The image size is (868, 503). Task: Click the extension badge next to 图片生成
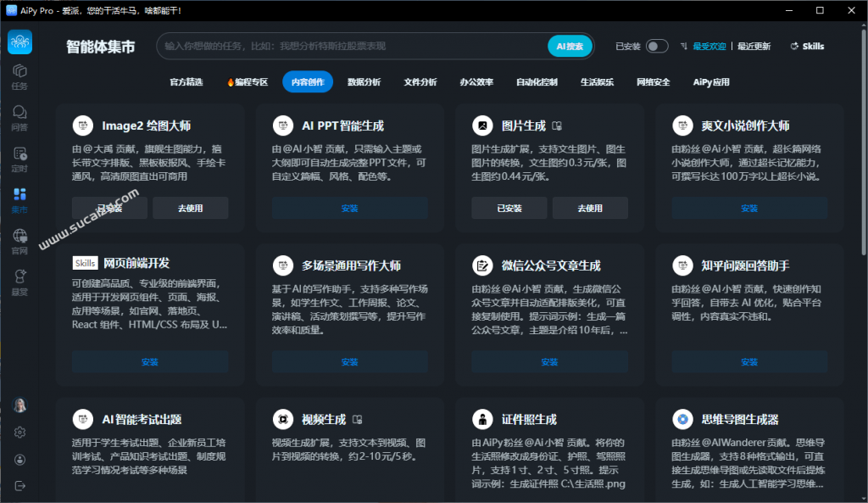557,126
